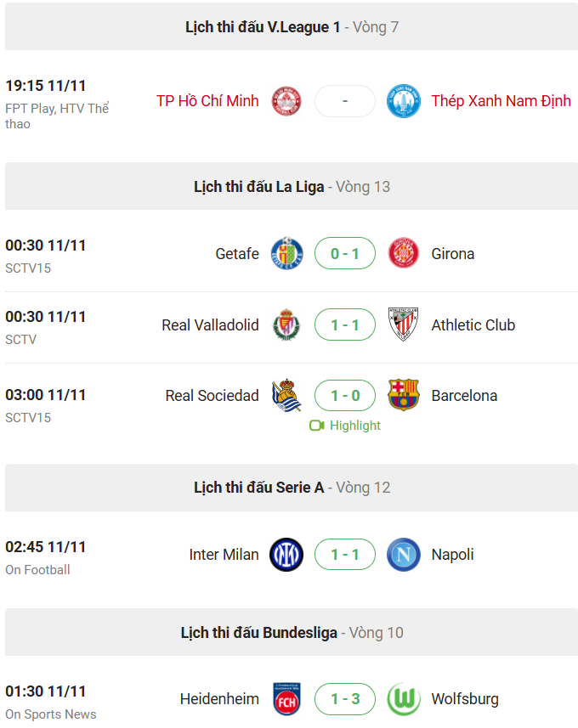578x728 pixels.
Task: Click the Napoli club logo
Action: click(x=403, y=555)
